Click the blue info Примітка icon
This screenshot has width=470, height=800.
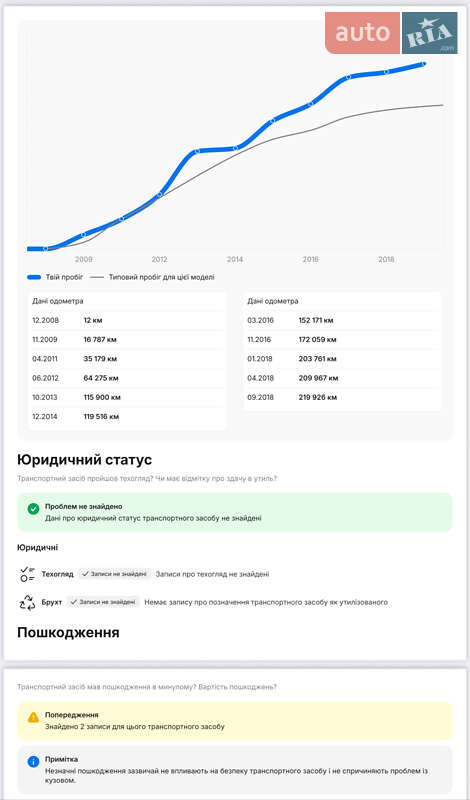[x=33, y=762]
